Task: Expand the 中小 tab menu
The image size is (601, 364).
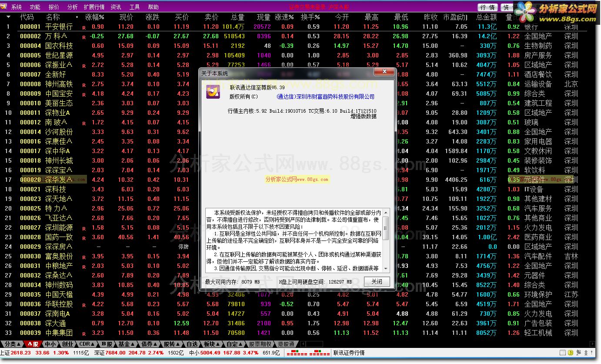Action: coord(50,344)
